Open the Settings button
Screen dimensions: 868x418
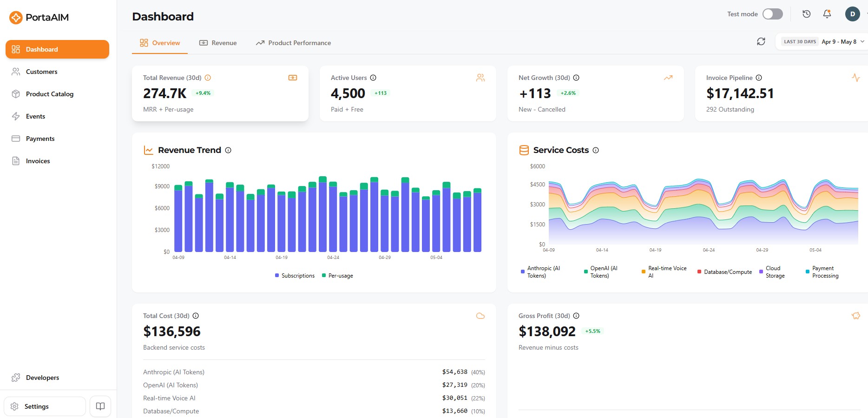tap(45, 406)
